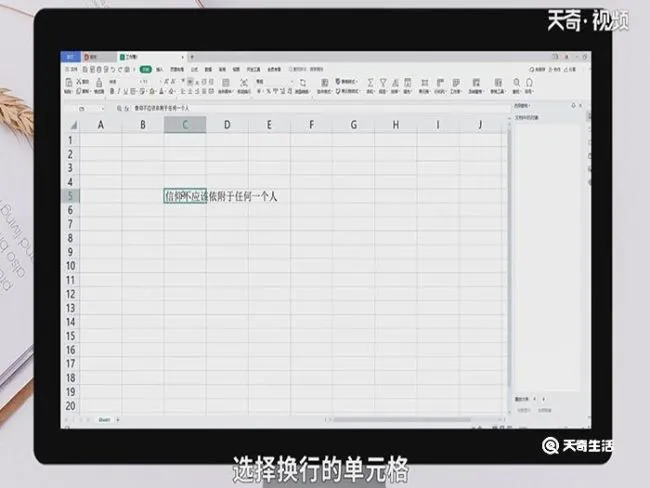Click the Redo arrow in the quick toolbar
The height and width of the screenshot is (488, 650).
click(x=120, y=69)
